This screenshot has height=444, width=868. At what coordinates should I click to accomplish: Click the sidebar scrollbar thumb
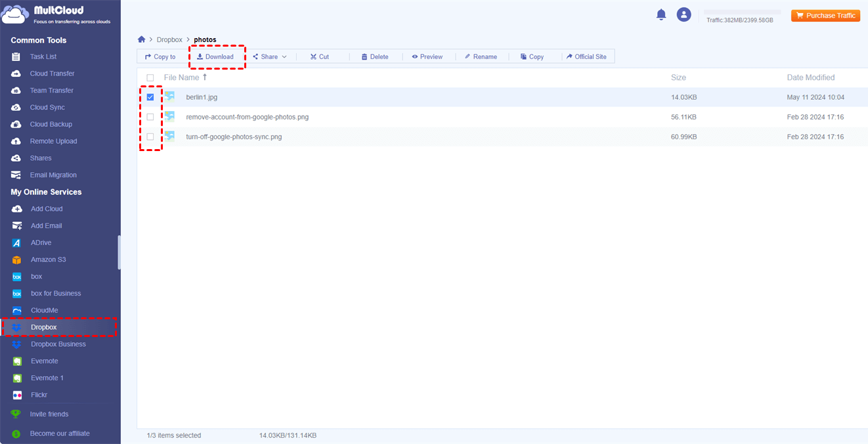(119, 252)
